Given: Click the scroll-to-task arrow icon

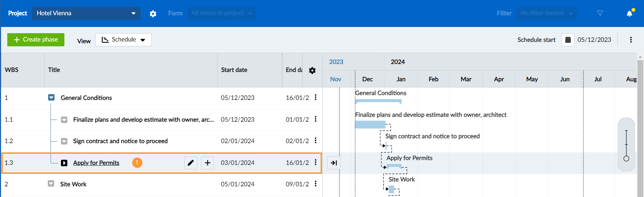Looking at the screenshot, I should (x=334, y=163).
